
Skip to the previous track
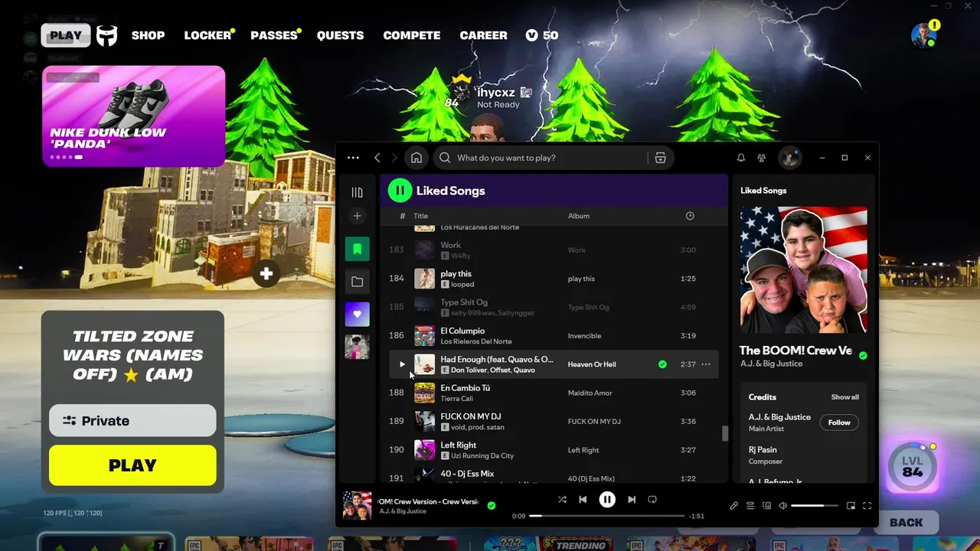pyautogui.click(x=583, y=500)
